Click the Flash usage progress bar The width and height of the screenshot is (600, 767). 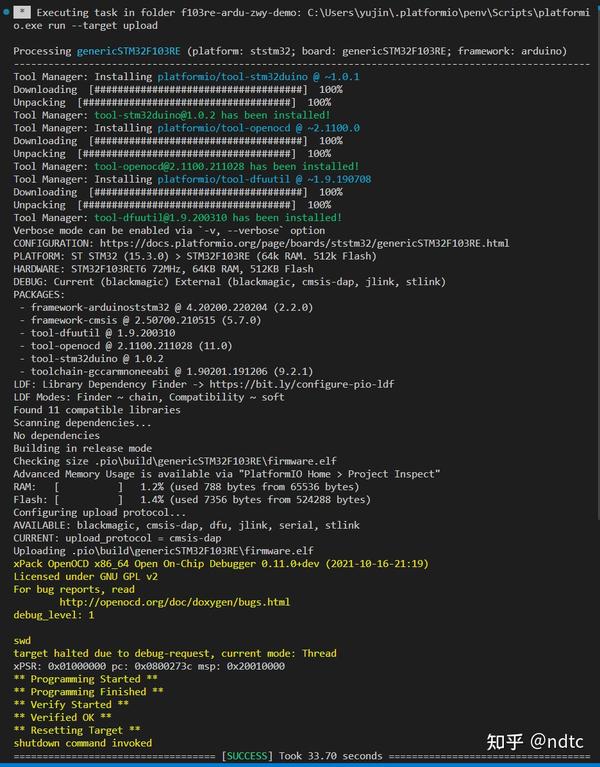click(x=89, y=499)
